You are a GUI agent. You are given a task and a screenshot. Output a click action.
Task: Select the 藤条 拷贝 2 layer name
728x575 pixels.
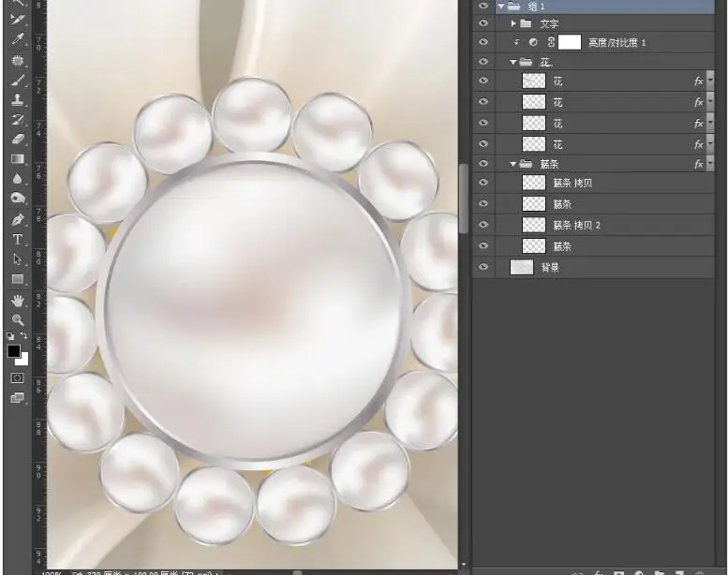576,226
